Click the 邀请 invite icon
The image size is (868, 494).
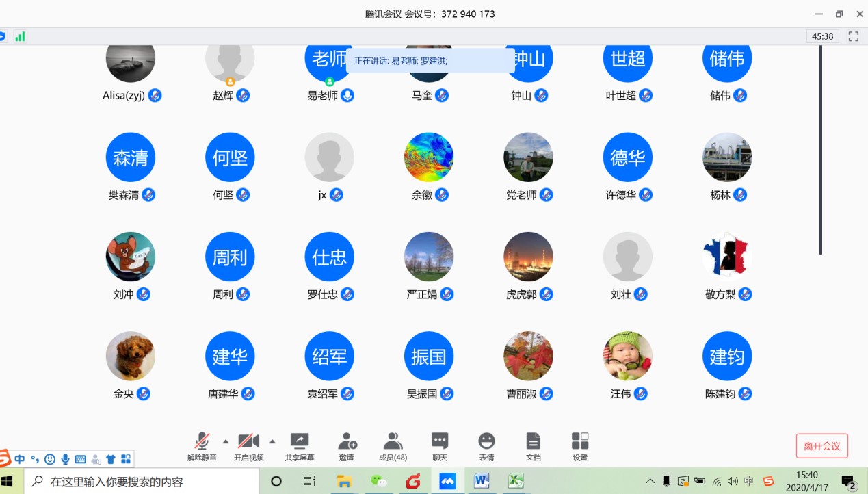click(347, 446)
